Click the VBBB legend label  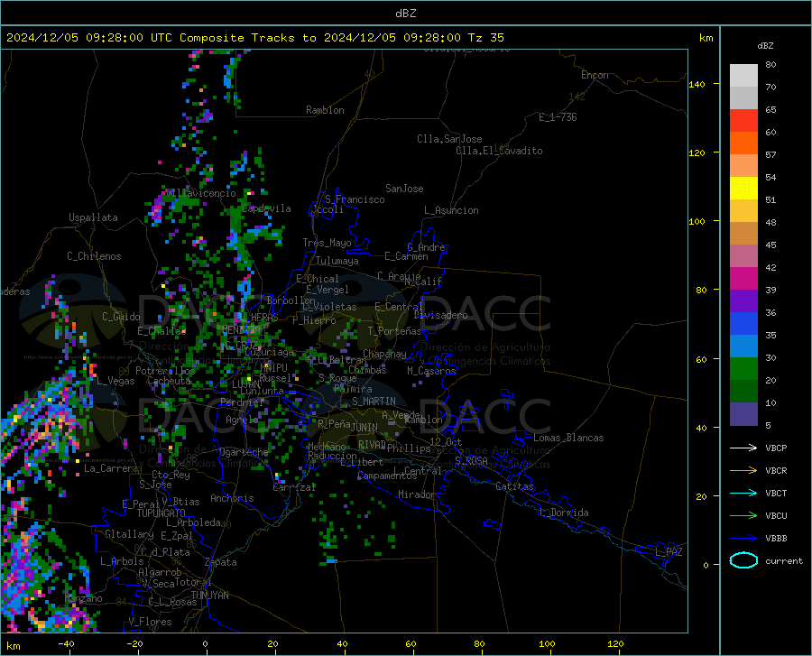(x=776, y=538)
